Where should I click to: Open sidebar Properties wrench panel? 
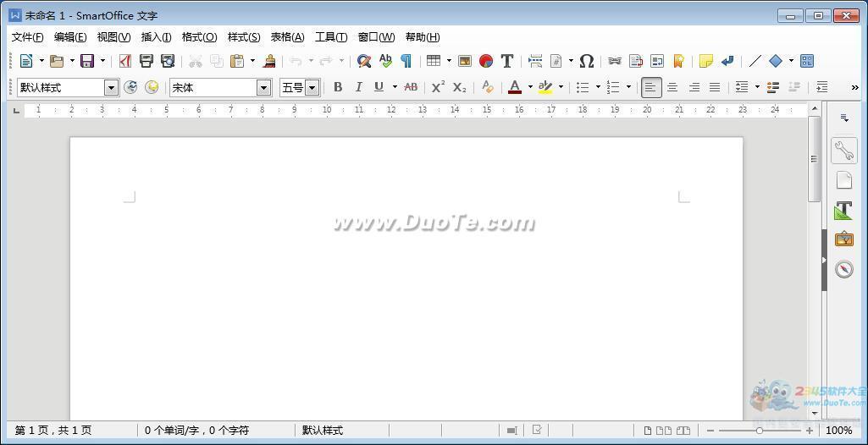(x=844, y=151)
